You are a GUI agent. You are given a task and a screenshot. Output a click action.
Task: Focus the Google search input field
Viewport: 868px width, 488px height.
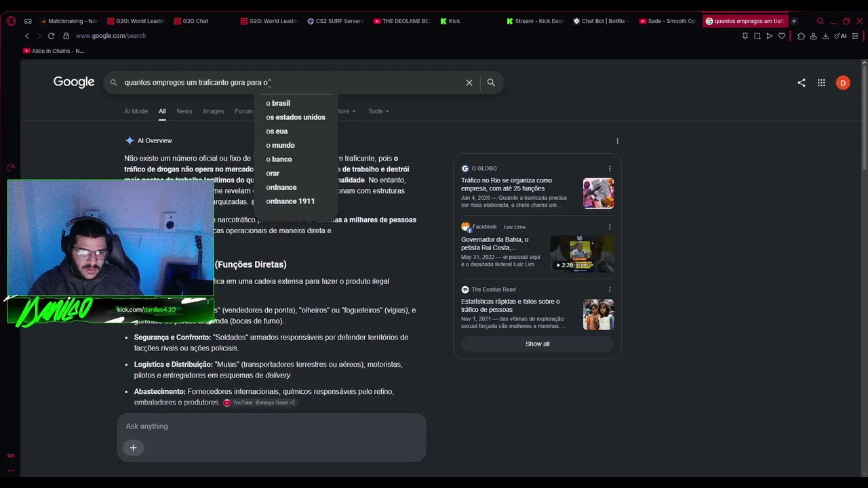click(292, 83)
